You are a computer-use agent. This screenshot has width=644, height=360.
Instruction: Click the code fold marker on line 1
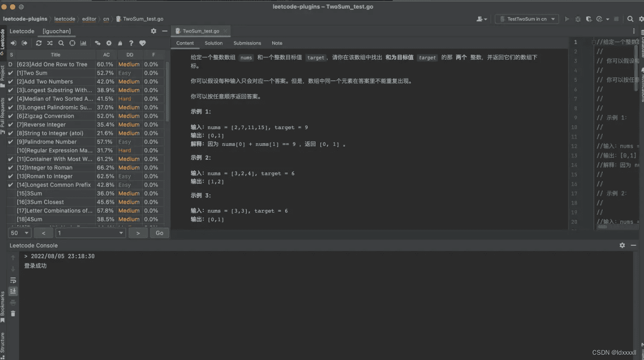pyautogui.click(x=594, y=42)
